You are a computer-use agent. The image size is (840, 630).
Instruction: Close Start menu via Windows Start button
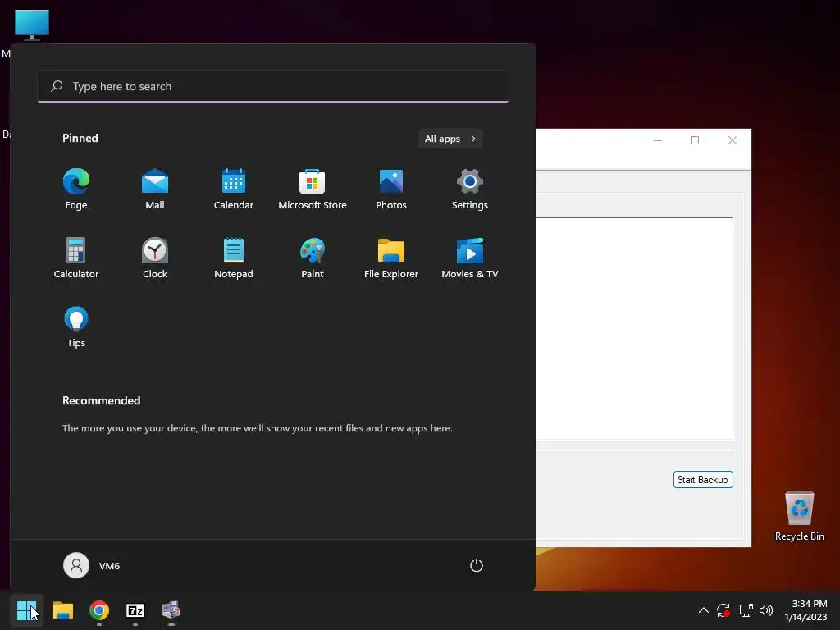[26, 610]
